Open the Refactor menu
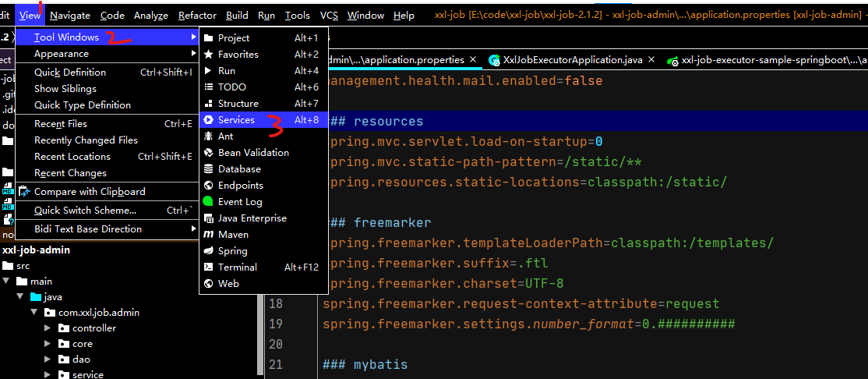Screen dimensions: 868x379 197,16
